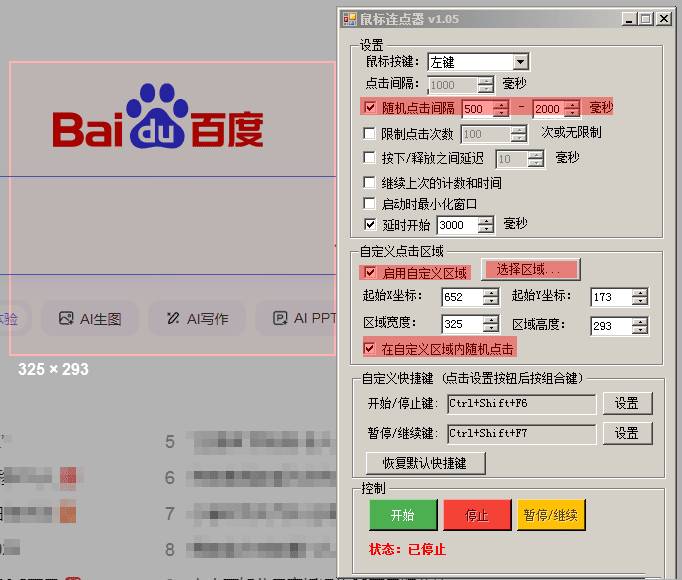The width and height of the screenshot is (682, 580).
Task: Click the AI PPT button on Baidu page
Action: tap(296, 318)
